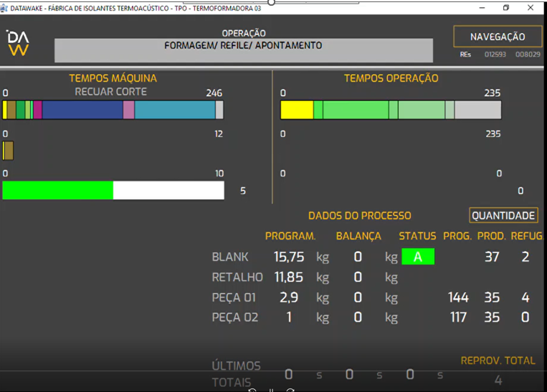Image resolution: width=547 pixels, height=392 pixels.
Task: Click the RETALHO programmed weight 11,85
Action: pyautogui.click(x=288, y=277)
